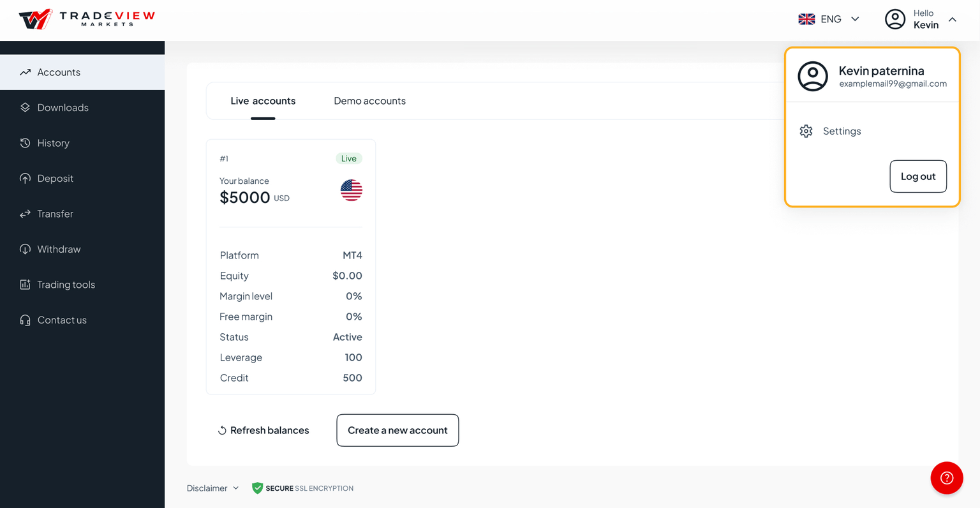
Task: Select the Live accounts tab
Action: (263, 101)
